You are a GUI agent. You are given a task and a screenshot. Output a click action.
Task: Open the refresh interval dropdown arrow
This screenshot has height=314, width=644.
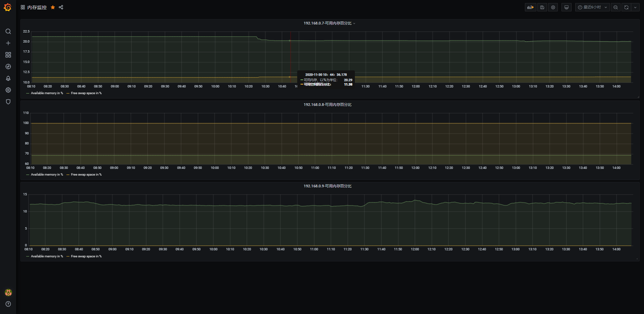(x=635, y=7)
